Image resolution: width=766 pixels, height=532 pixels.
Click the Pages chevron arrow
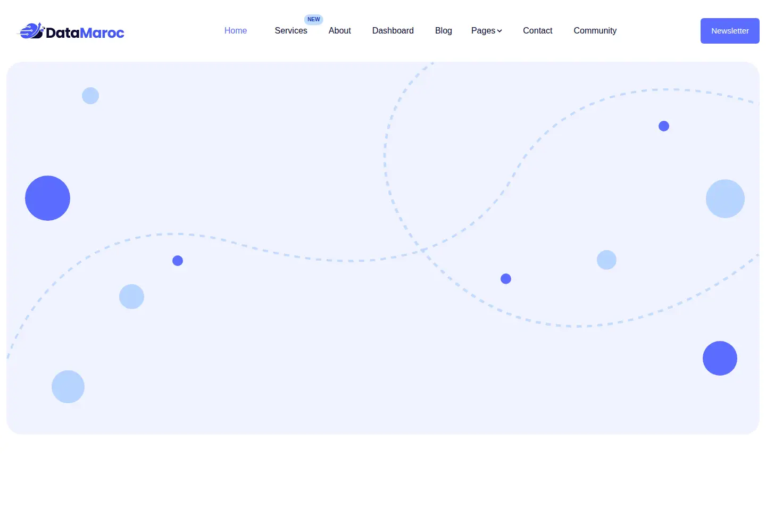pos(499,31)
